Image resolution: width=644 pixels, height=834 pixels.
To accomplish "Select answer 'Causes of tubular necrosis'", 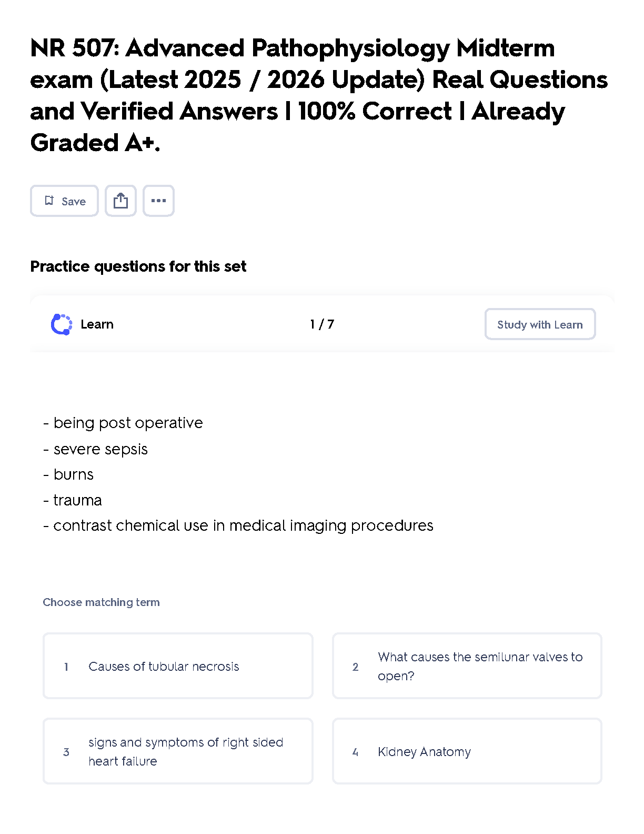I will coord(178,666).
